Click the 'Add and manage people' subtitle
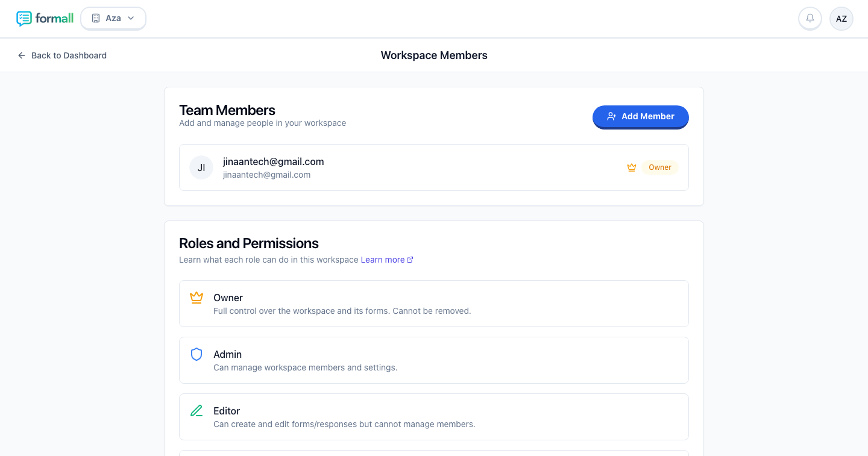This screenshot has height=456, width=868. coord(263,123)
